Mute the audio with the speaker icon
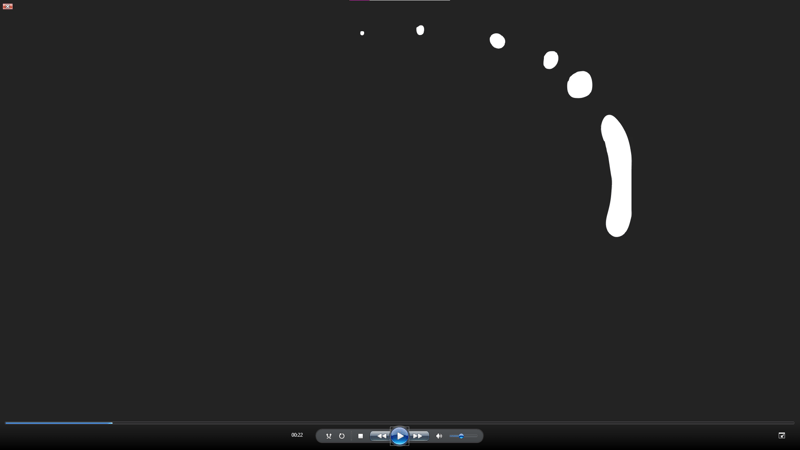Image resolution: width=800 pixels, height=450 pixels. 439,436
